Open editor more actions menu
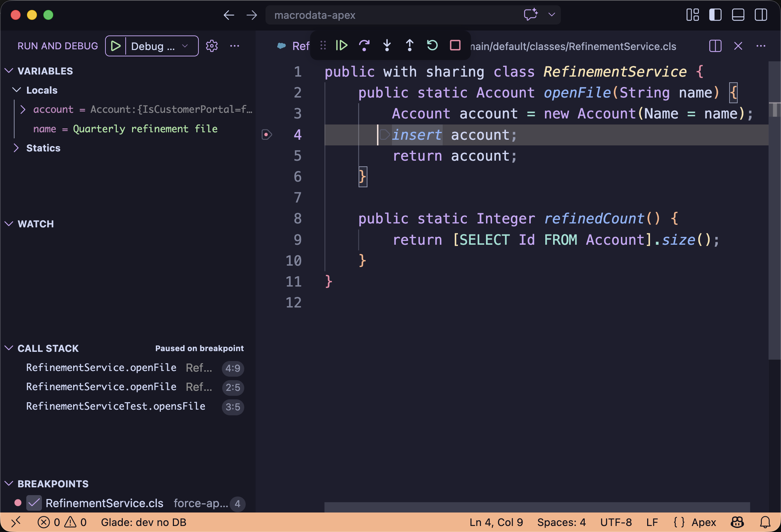 (x=761, y=46)
